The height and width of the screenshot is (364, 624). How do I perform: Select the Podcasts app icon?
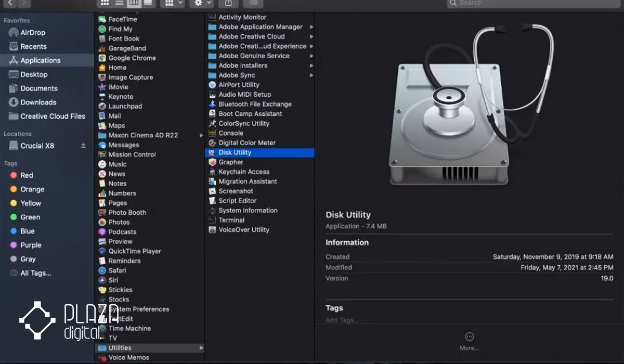[x=102, y=232]
